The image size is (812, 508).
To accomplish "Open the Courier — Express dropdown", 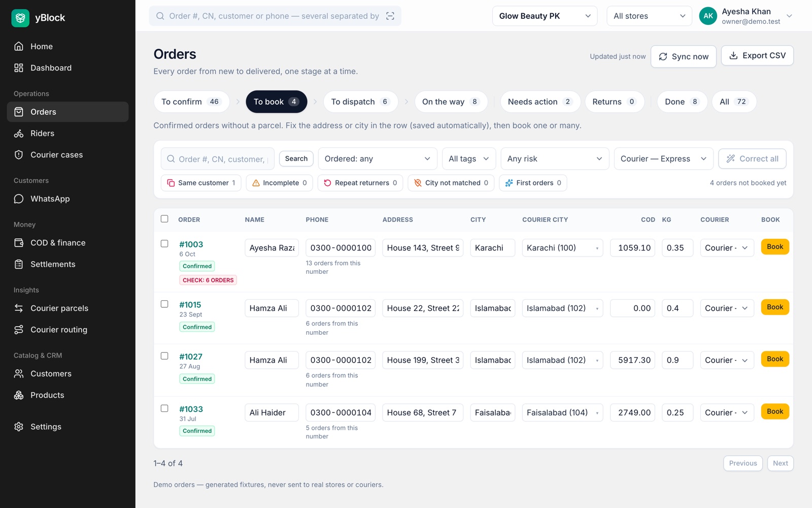I will click(x=663, y=158).
